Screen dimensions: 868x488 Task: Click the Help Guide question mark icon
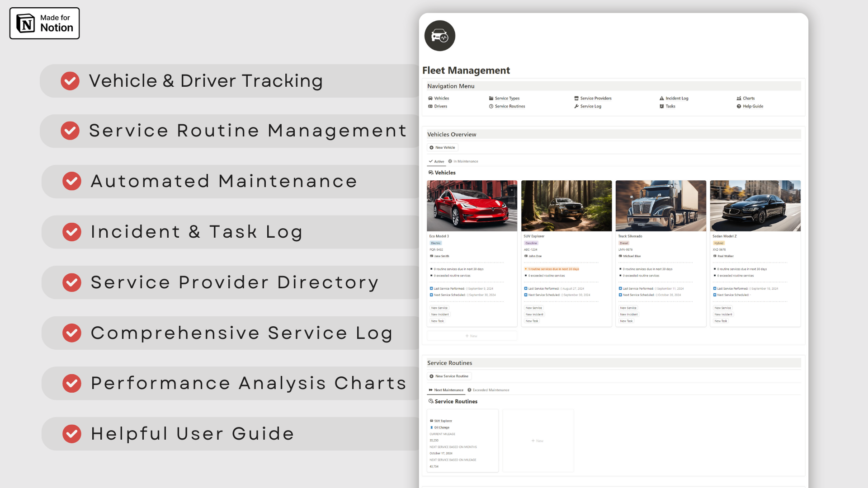point(739,106)
